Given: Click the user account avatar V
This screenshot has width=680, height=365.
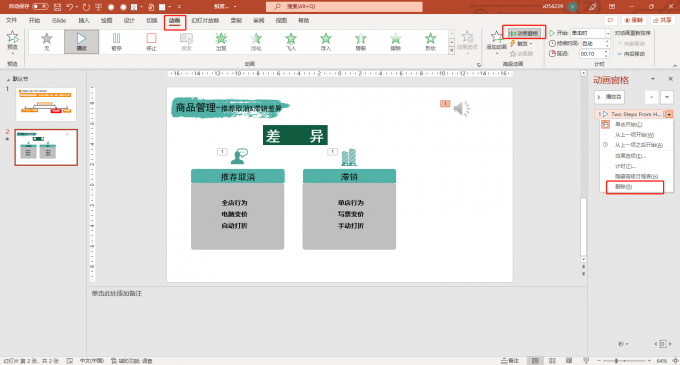Looking at the screenshot, I should [x=573, y=7].
